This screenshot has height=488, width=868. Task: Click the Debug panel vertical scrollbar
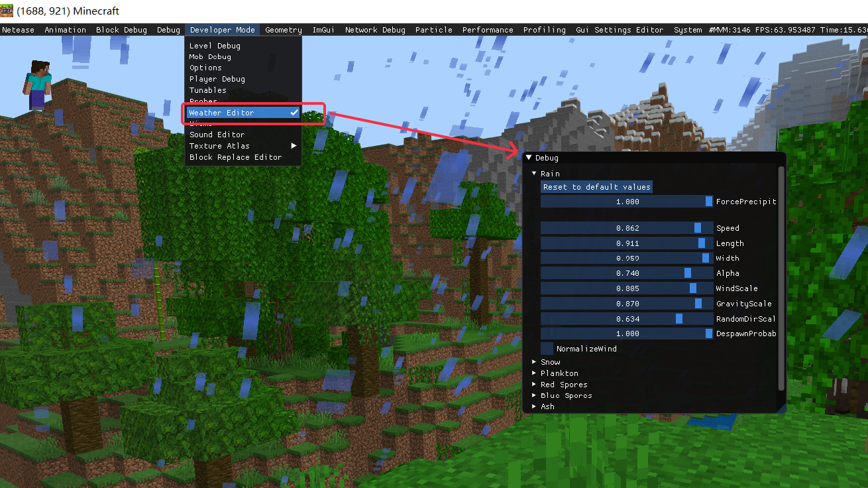pos(782,278)
